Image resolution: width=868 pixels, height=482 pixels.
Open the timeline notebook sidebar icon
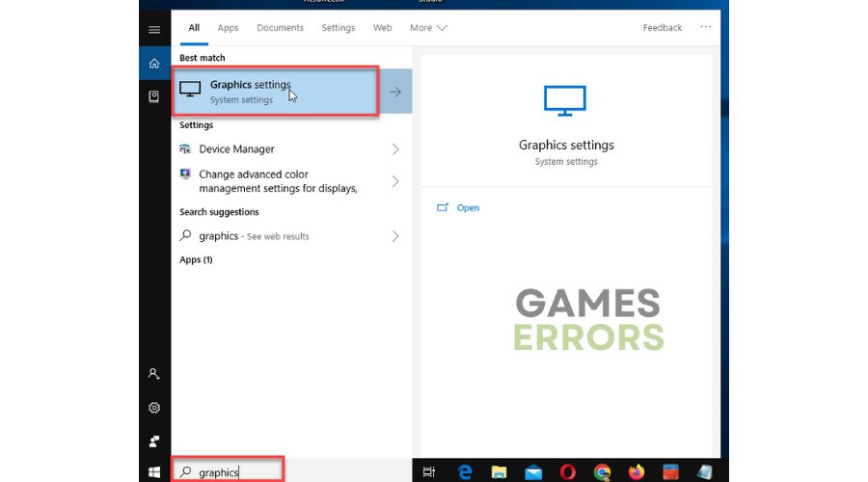point(154,96)
